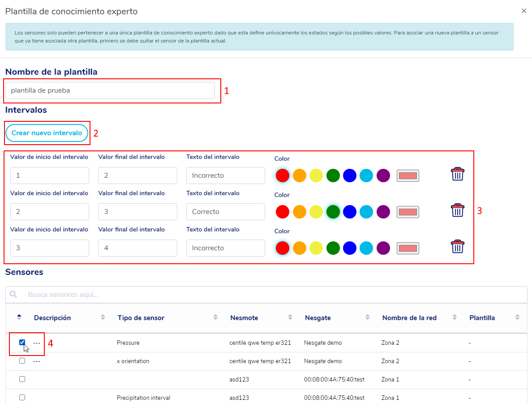Viewport: 532px width, 403px height.
Task: Sort sensors by Nesmote column arrows
Action: (290, 317)
